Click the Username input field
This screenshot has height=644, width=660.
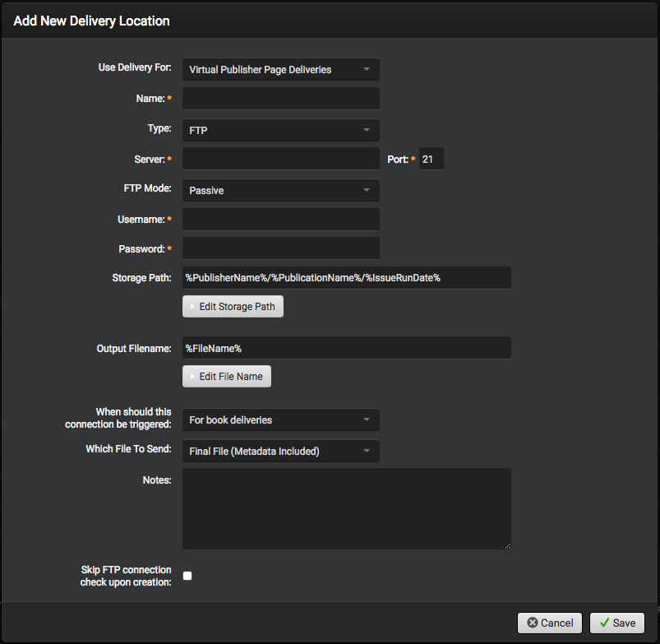(280, 220)
